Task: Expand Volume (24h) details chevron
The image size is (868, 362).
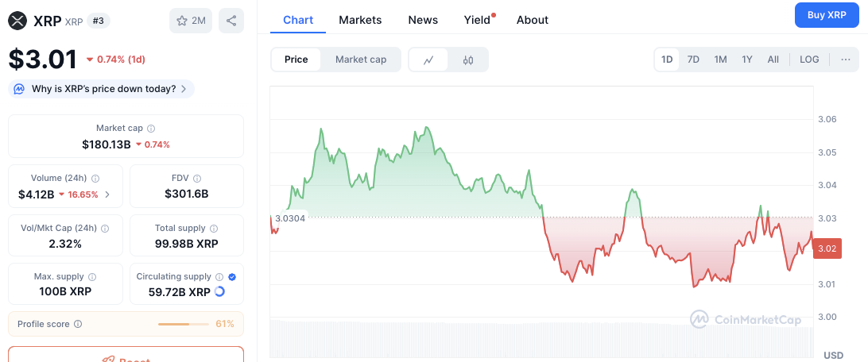Action: (107, 194)
